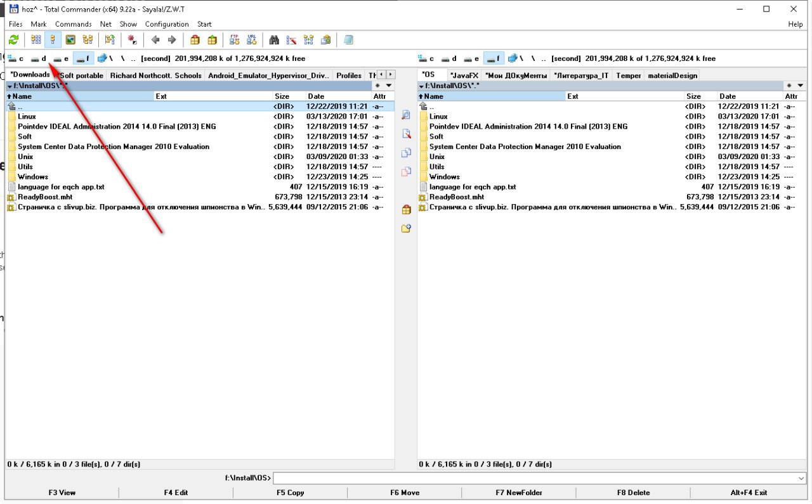Open the right panel directory history dropdown
Viewport: 812px width, 504px height.
click(800, 86)
